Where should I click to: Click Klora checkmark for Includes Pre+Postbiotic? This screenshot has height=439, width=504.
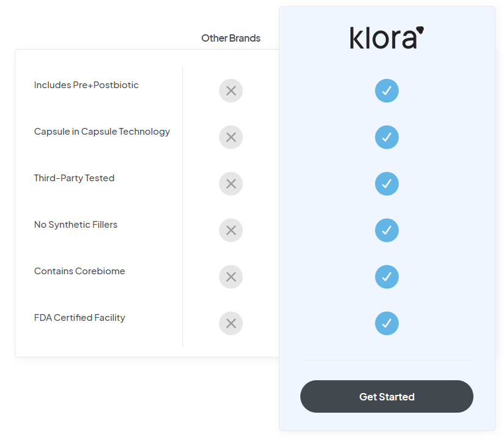point(387,91)
